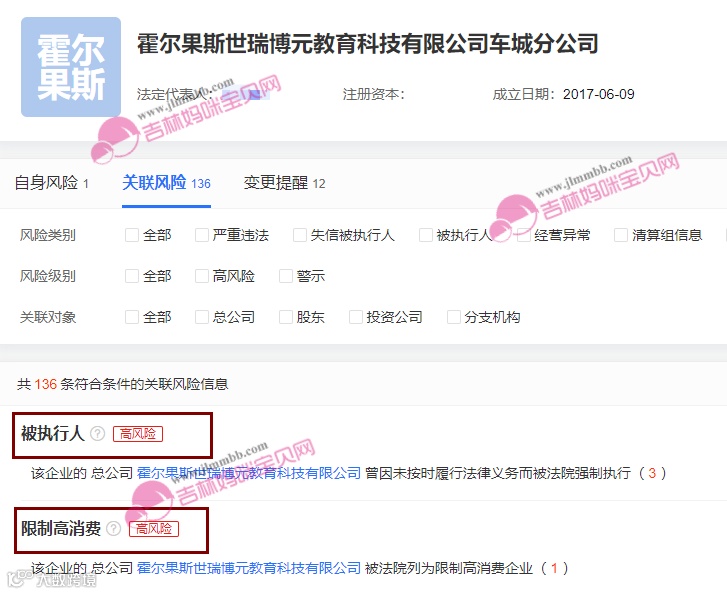The image size is (727, 594).
Task: Click the count 1 of consumption restriction
Action: click(x=554, y=568)
